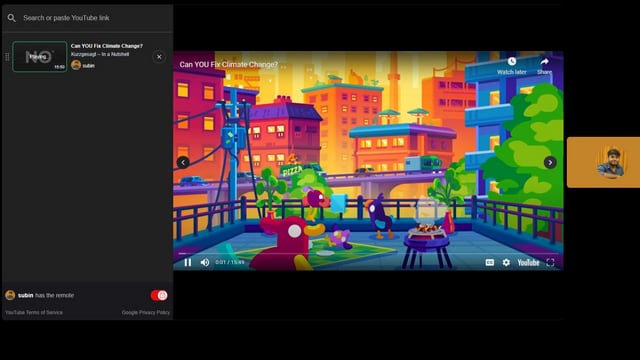
Task: Focus the Search or paste YouTube link field
Action: coord(87,18)
